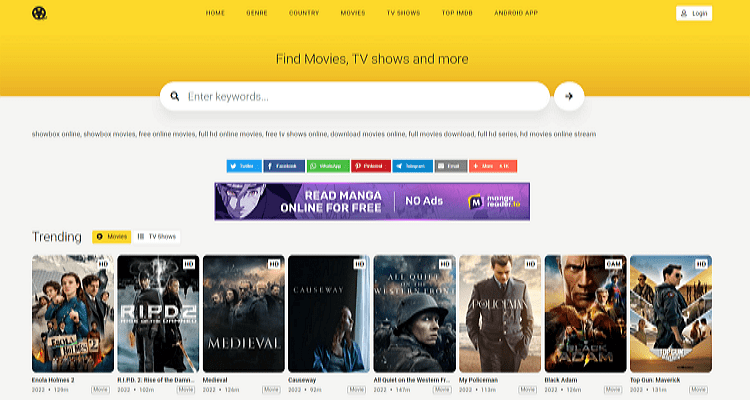This screenshot has width=750, height=400.
Task: Go to Top IMDB page
Action: tap(457, 13)
